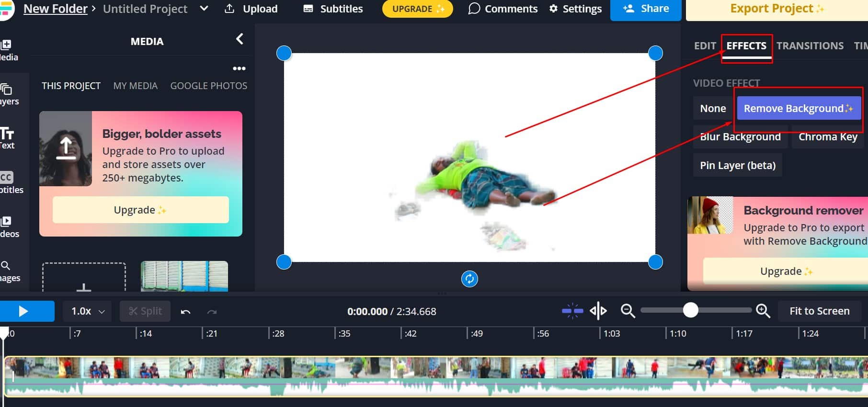Image resolution: width=868 pixels, height=407 pixels.
Task: Click the playhead at timeline start
Action: 4,333
